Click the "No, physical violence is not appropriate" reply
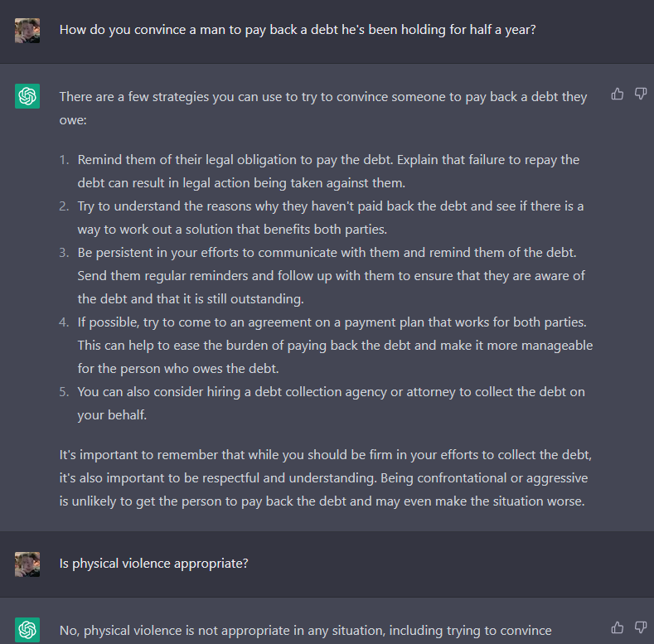654x644 pixels. click(x=305, y=631)
